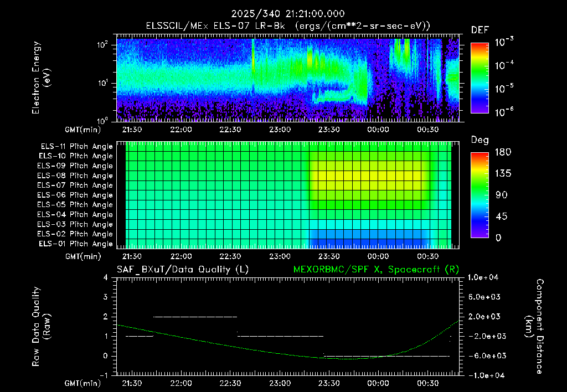Image resolution: width=567 pixels, height=392 pixels.
Task: Click GMT(min) label under the data quality plot
Action: (x=83, y=383)
